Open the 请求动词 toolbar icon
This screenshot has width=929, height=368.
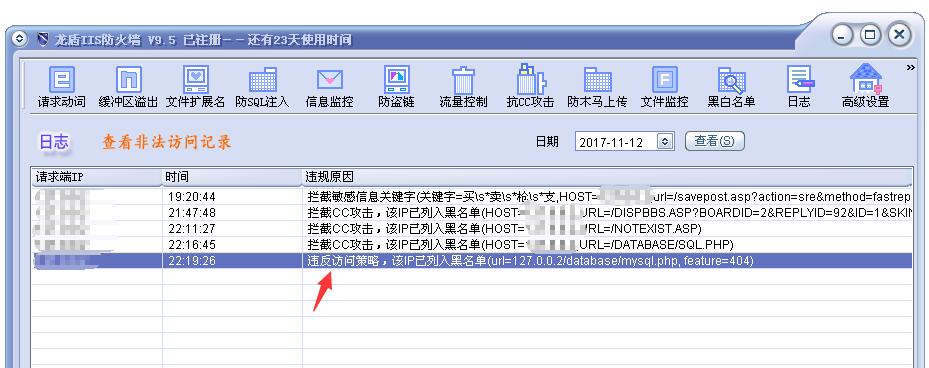click(62, 87)
